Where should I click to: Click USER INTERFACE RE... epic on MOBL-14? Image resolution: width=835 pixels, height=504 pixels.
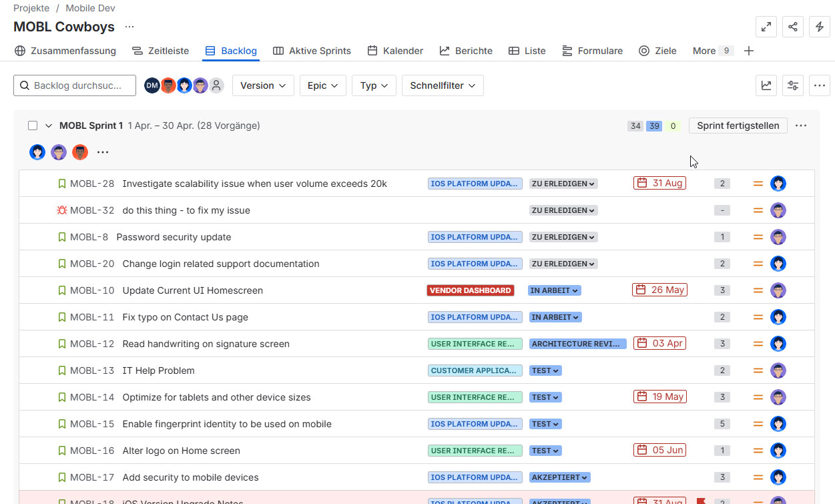[475, 397]
